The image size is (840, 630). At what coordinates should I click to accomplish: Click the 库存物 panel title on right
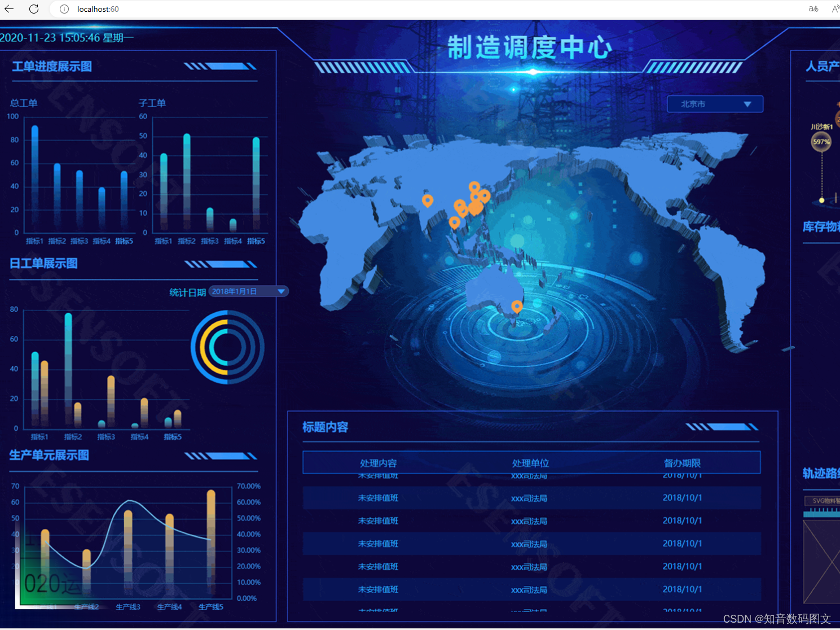(x=821, y=227)
